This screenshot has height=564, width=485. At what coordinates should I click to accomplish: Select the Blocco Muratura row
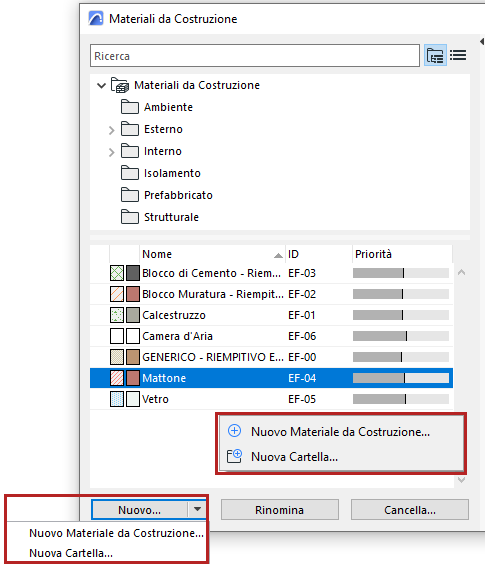pyautogui.click(x=271, y=294)
